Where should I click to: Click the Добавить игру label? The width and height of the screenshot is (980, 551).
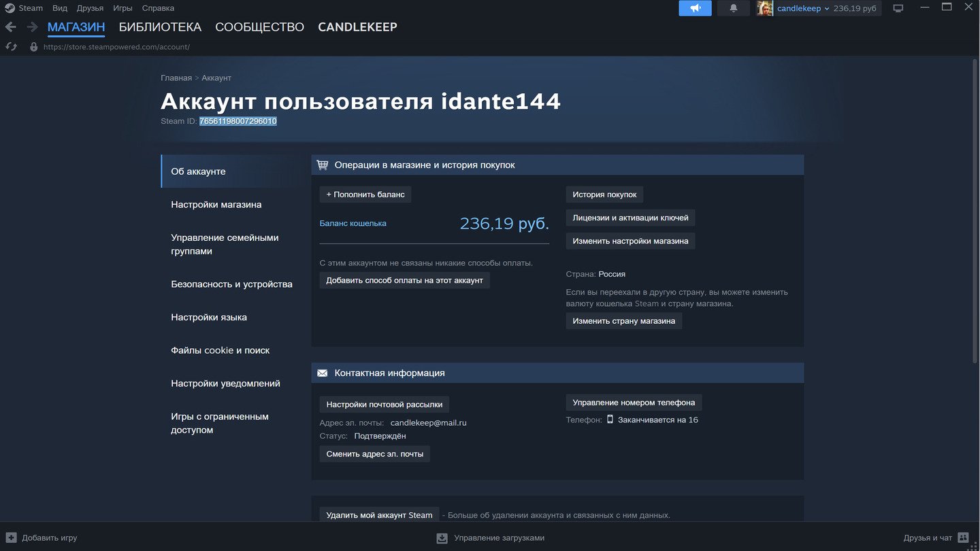(50, 537)
